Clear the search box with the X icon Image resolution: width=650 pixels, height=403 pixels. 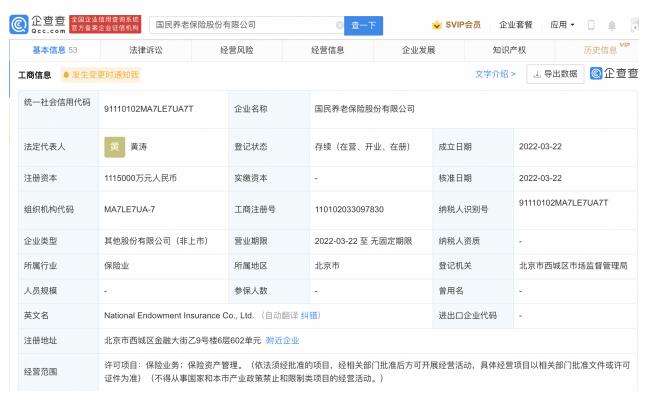coord(336,24)
